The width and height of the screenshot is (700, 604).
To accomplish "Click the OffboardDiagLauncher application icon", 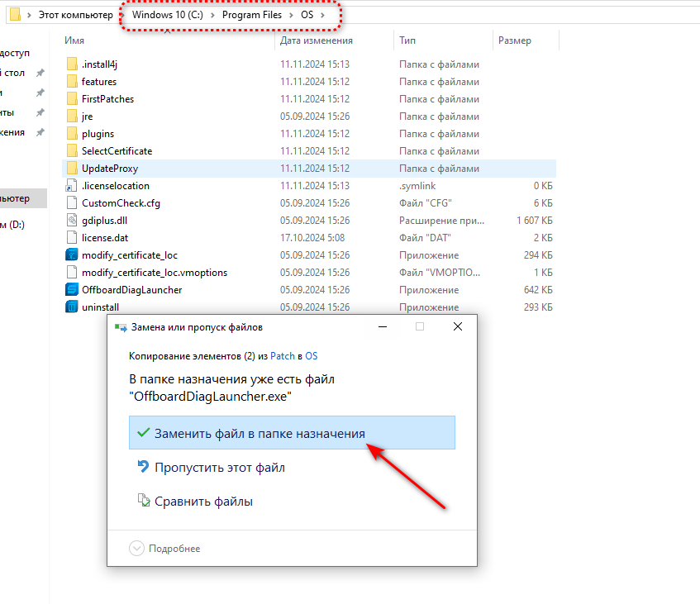I will tap(71, 290).
